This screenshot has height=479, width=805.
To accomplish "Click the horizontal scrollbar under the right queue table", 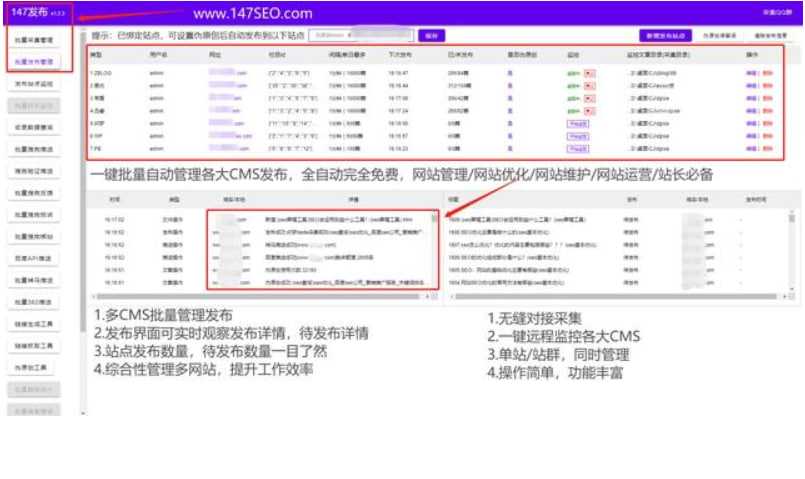I will 616,296.
